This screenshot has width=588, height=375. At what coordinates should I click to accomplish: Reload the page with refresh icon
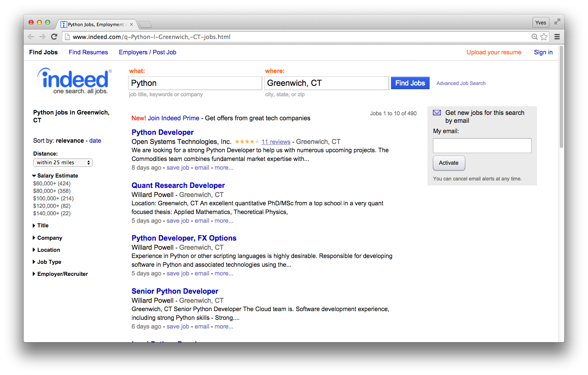click(x=54, y=37)
